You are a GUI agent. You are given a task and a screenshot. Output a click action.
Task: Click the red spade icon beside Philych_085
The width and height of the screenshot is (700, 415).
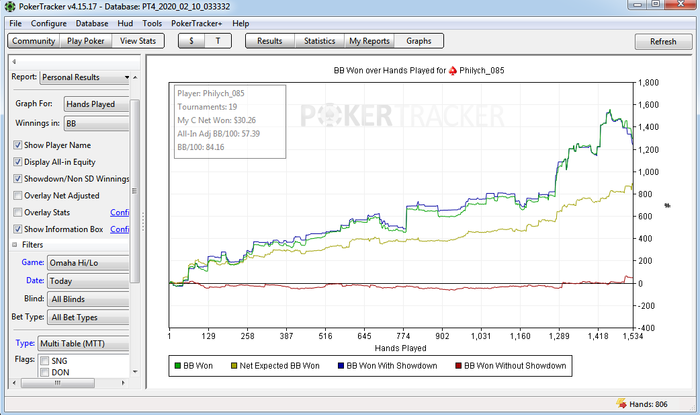coord(453,71)
